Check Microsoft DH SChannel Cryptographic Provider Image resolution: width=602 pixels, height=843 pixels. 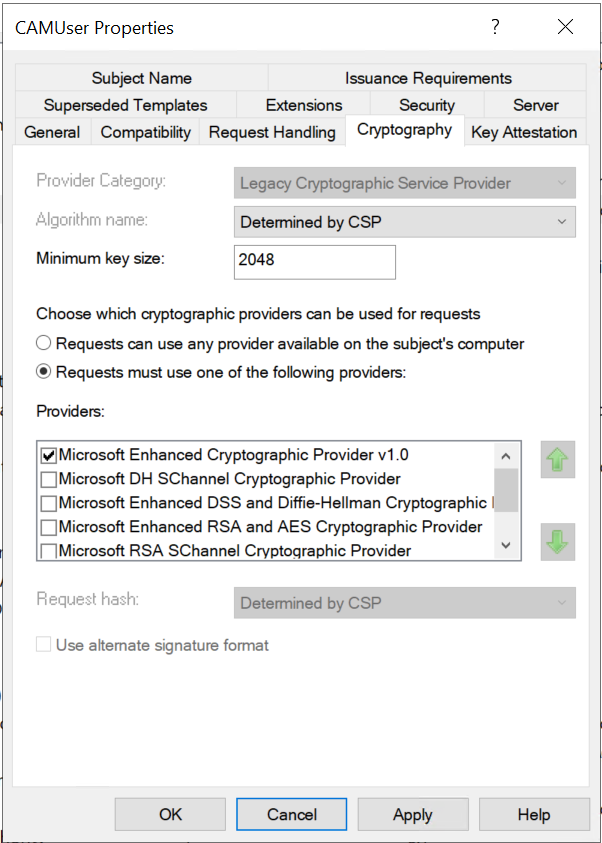(x=48, y=479)
